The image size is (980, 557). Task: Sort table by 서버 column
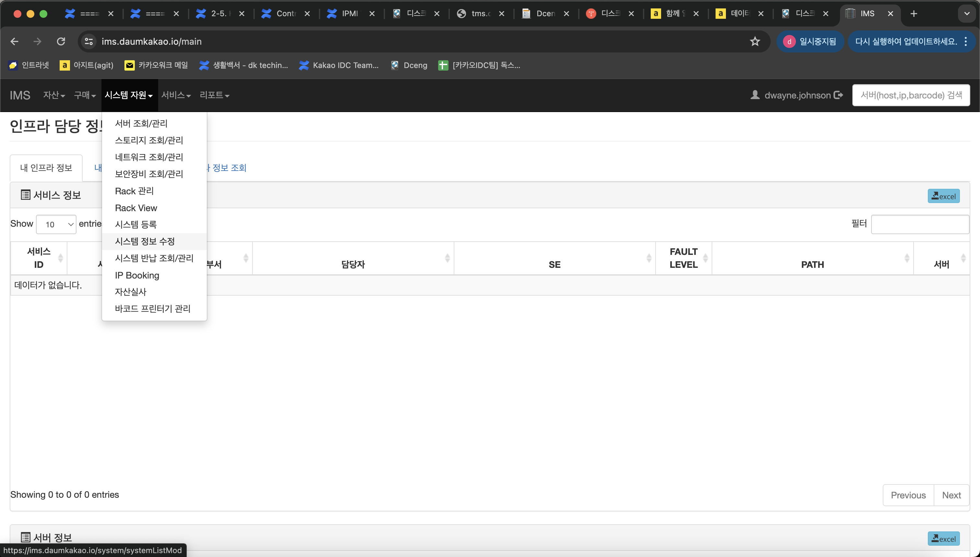942,258
